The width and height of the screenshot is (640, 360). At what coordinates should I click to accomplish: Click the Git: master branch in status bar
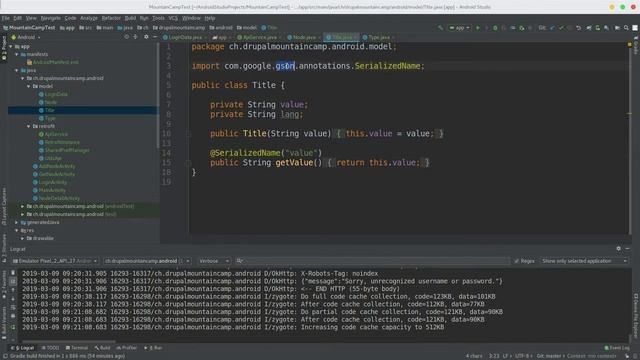(549, 356)
